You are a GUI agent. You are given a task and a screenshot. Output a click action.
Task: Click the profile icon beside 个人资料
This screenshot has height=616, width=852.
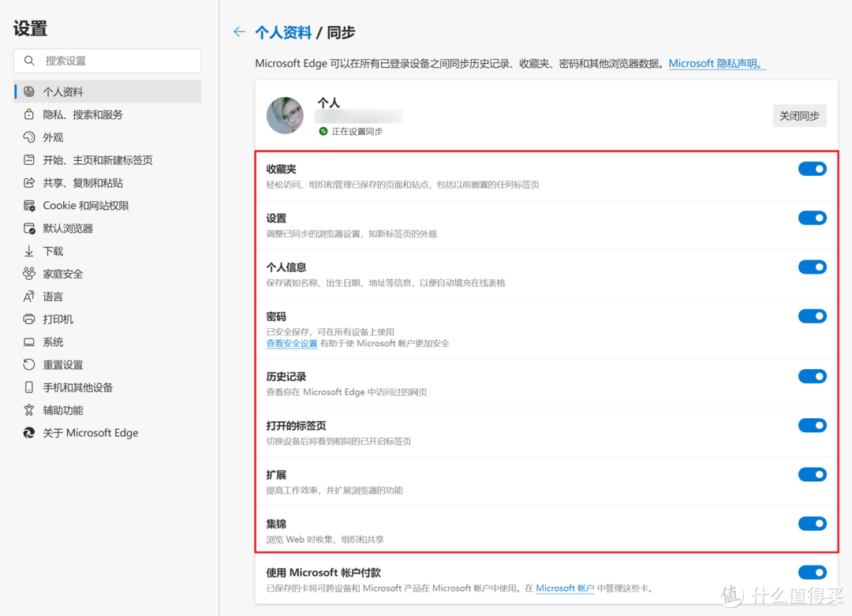point(29,91)
